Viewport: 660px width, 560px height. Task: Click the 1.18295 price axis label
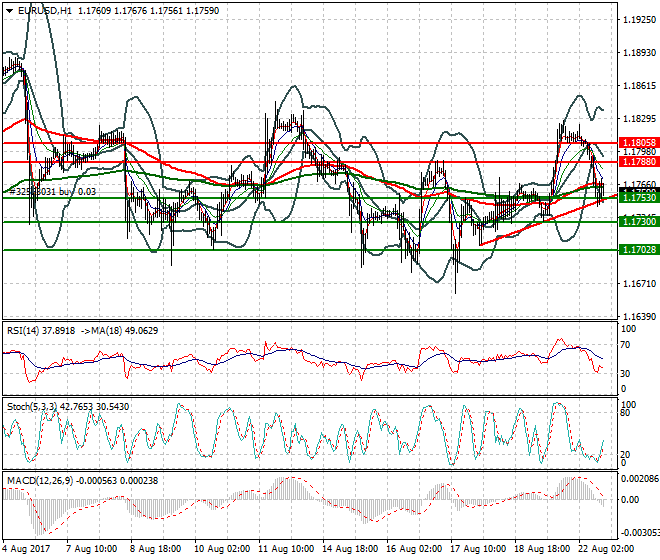(x=639, y=119)
